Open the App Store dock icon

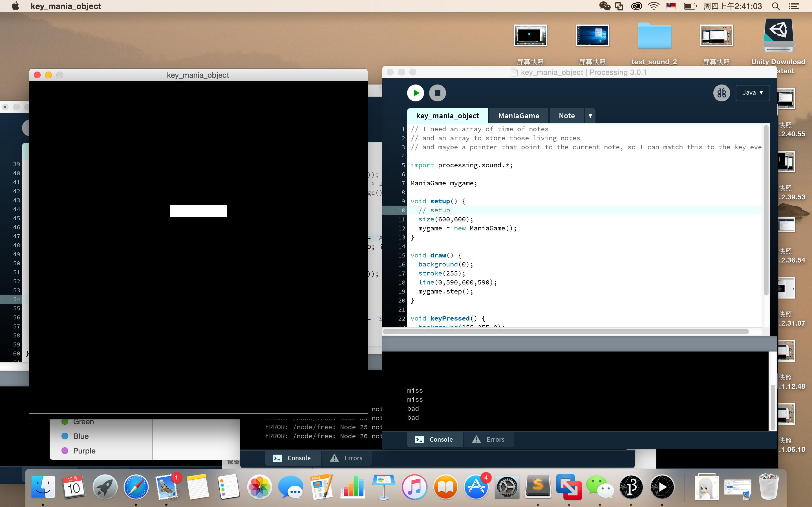[476, 487]
